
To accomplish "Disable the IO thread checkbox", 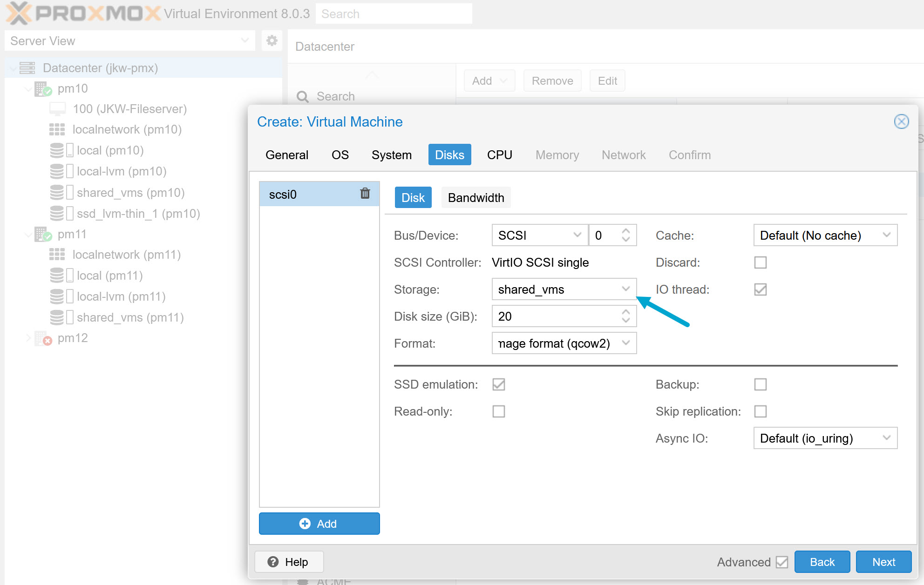I will click(x=760, y=289).
